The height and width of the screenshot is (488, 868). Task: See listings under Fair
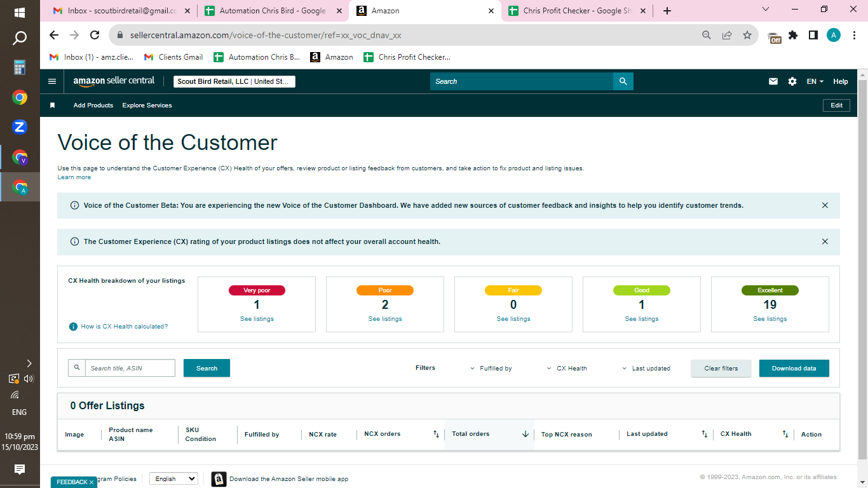pos(513,319)
